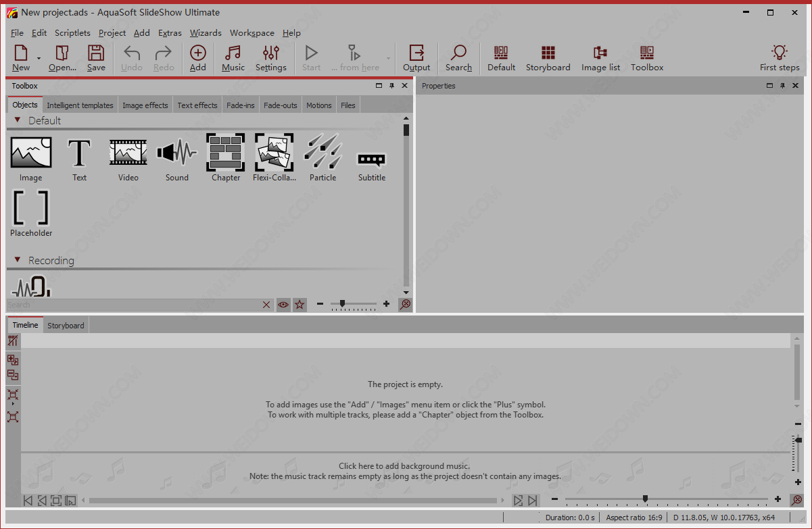Select the Video object in Toolbox

pos(128,157)
